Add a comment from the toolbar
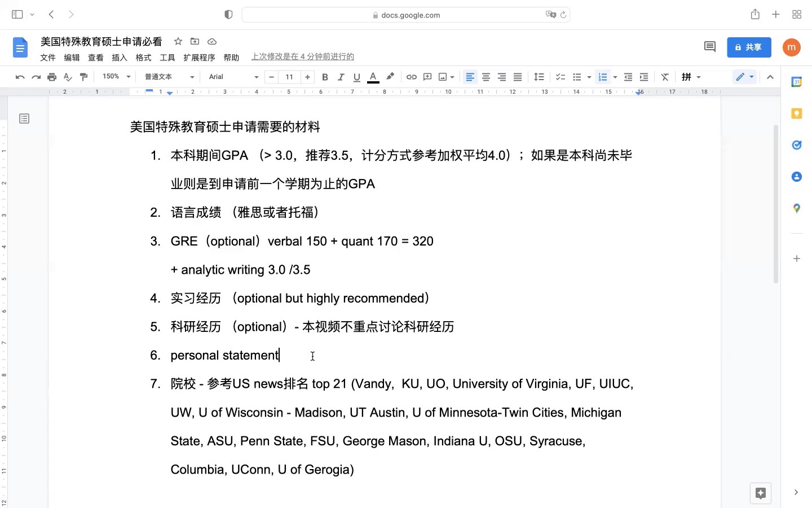812x508 pixels. [427, 77]
